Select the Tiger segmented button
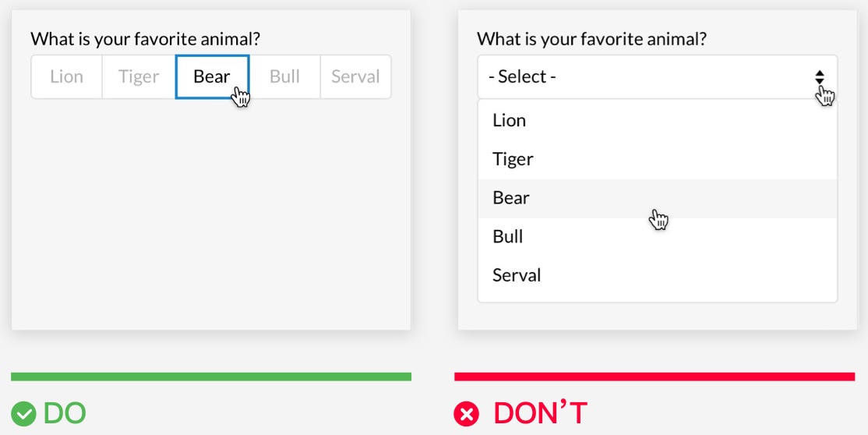The height and width of the screenshot is (435, 868). [139, 76]
